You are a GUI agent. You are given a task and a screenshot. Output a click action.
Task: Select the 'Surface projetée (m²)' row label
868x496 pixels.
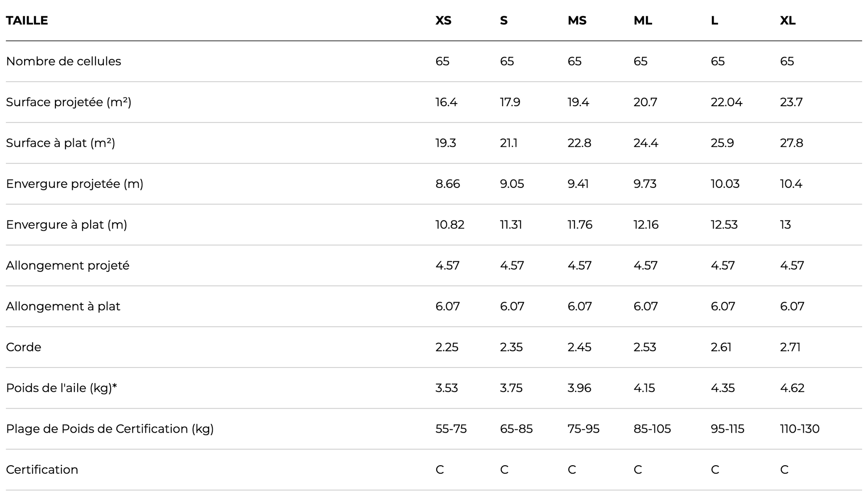[69, 102]
